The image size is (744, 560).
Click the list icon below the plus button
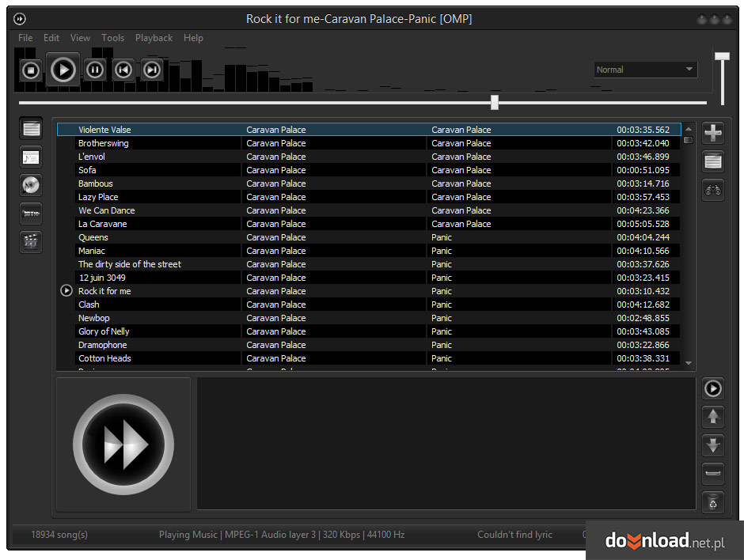[712, 161]
